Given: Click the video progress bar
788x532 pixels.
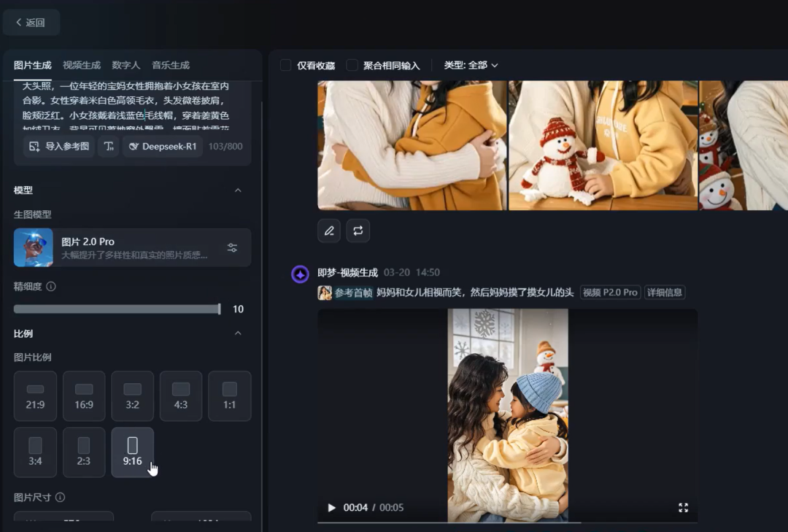Looking at the screenshot, I should pyautogui.click(x=508, y=523).
